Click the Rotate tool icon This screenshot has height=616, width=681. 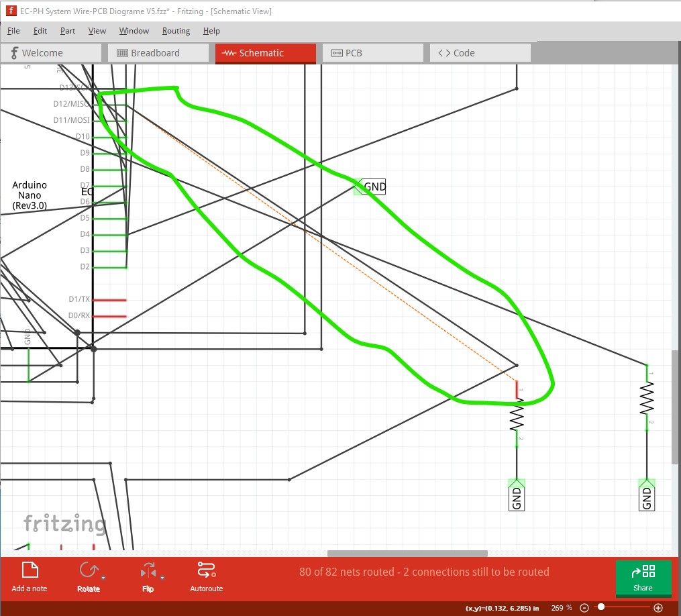[x=88, y=570]
